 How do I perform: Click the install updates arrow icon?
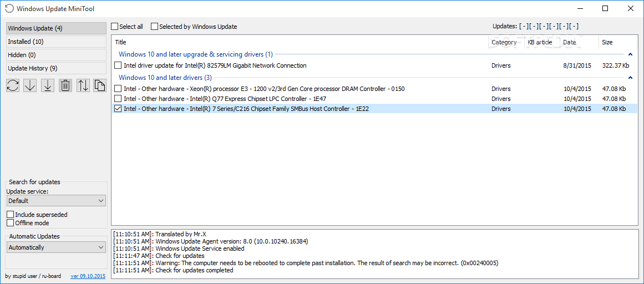(x=48, y=85)
